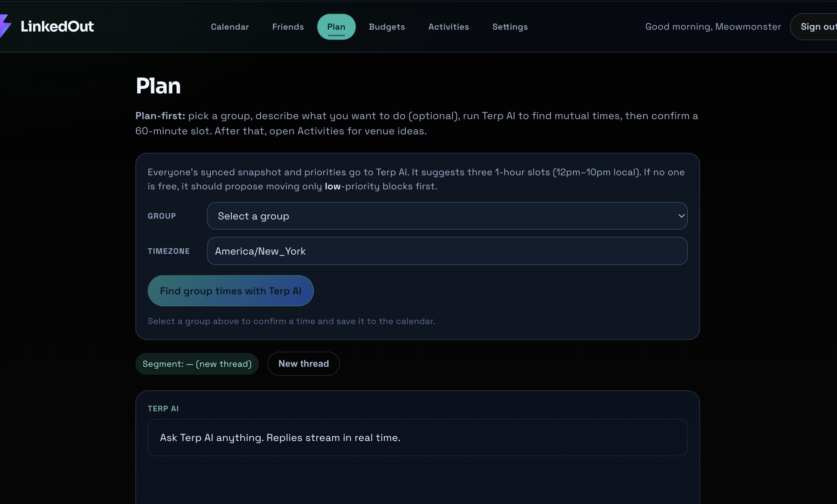Click the Good morning, Meowmonster greeting
837x504 pixels.
click(x=713, y=27)
